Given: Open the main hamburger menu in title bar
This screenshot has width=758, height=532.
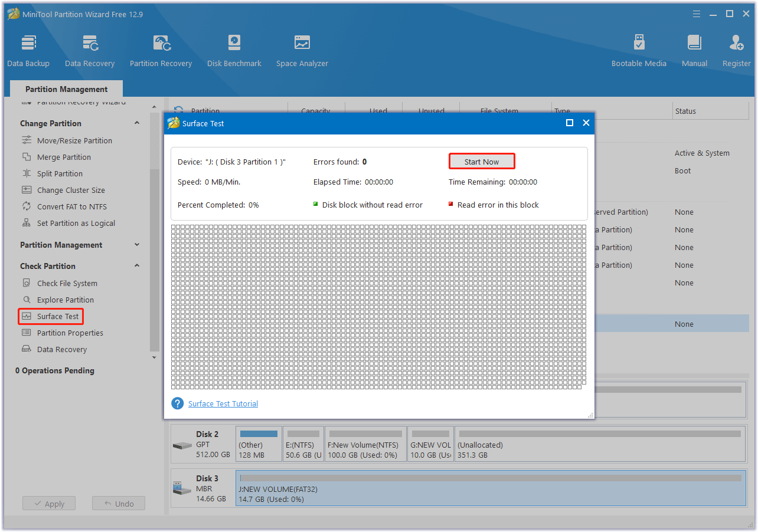Looking at the screenshot, I should (x=697, y=14).
